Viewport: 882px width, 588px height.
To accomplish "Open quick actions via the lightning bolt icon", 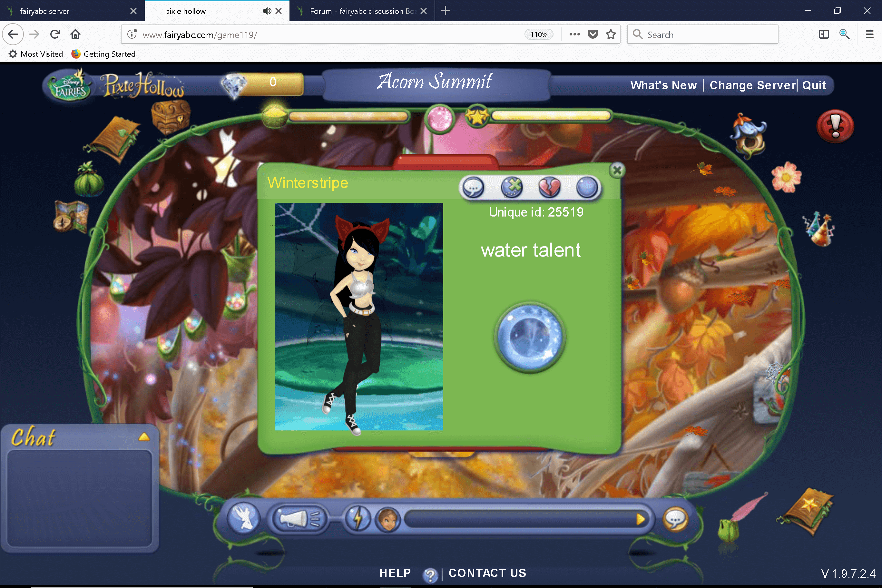I will tap(359, 518).
